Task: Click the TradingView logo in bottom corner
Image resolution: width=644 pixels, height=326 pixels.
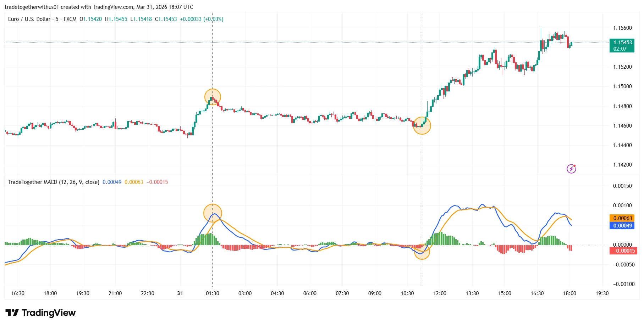Action: (41, 313)
